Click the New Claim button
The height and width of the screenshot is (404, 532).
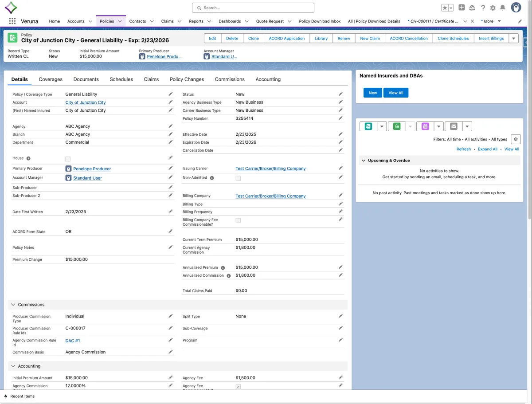370,39
